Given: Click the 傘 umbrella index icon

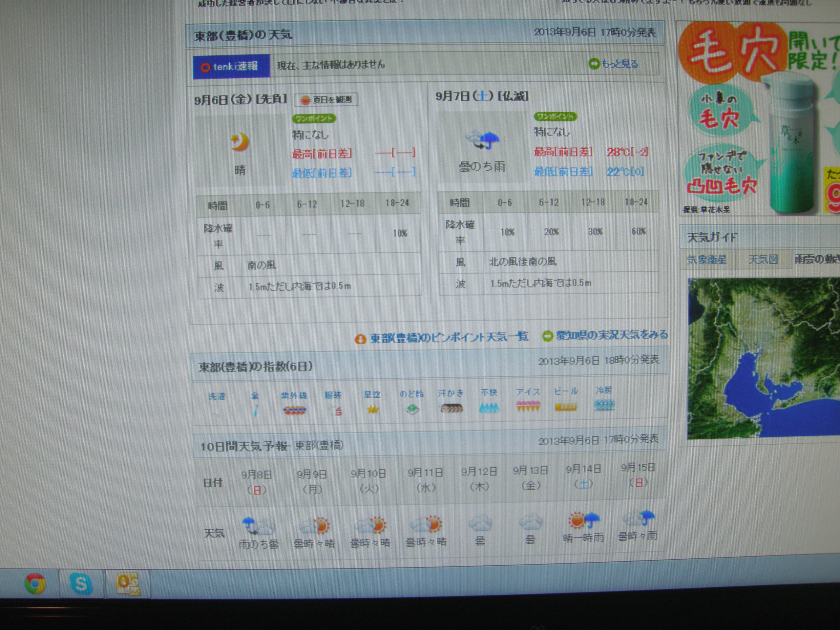Looking at the screenshot, I should point(256,410).
